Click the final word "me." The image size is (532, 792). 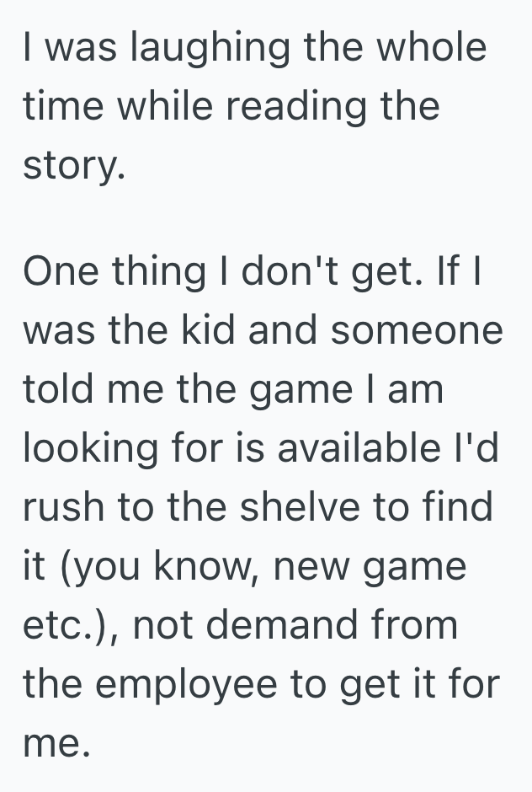tap(56, 743)
